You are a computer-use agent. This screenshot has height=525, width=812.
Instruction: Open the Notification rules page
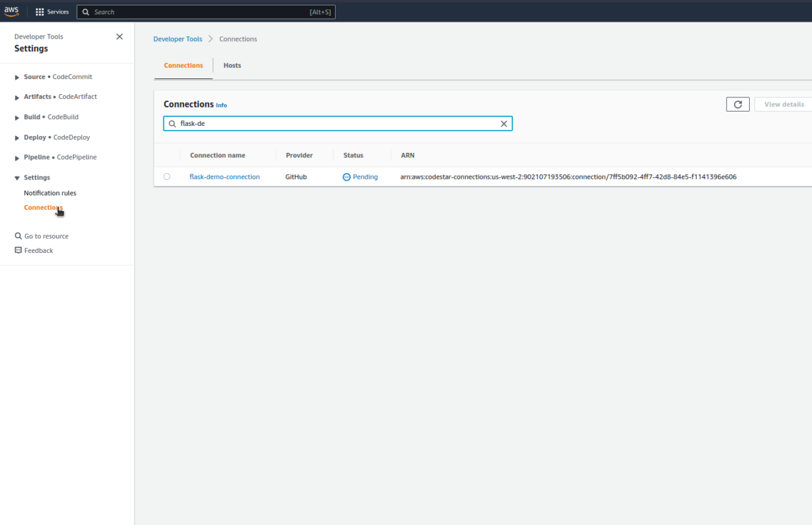point(50,193)
